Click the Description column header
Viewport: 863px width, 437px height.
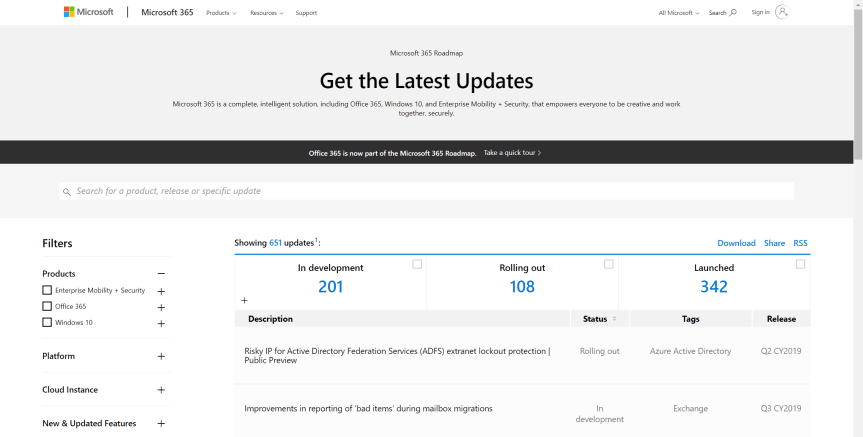(270, 319)
